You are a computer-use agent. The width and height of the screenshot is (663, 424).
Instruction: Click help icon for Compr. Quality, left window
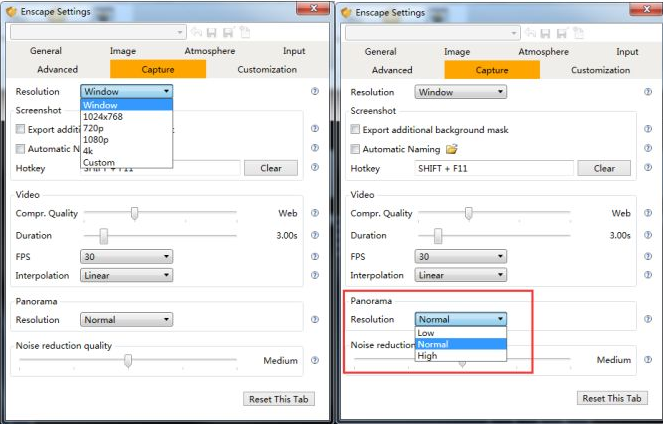[315, 213]
